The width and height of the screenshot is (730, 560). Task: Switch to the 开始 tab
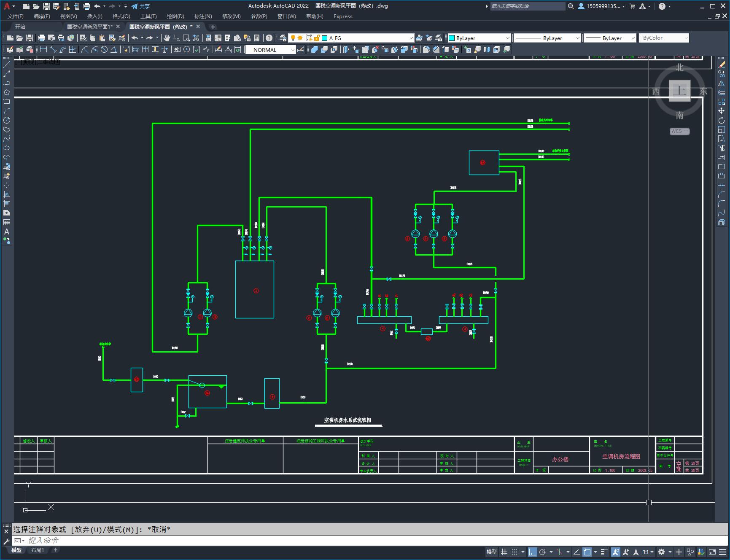click(x=20, y=27)
